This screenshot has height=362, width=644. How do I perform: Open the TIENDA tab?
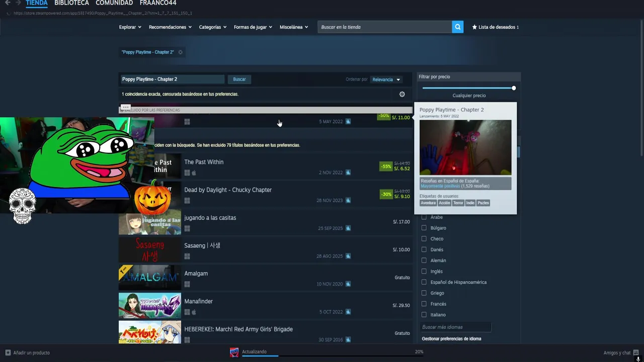37,3
